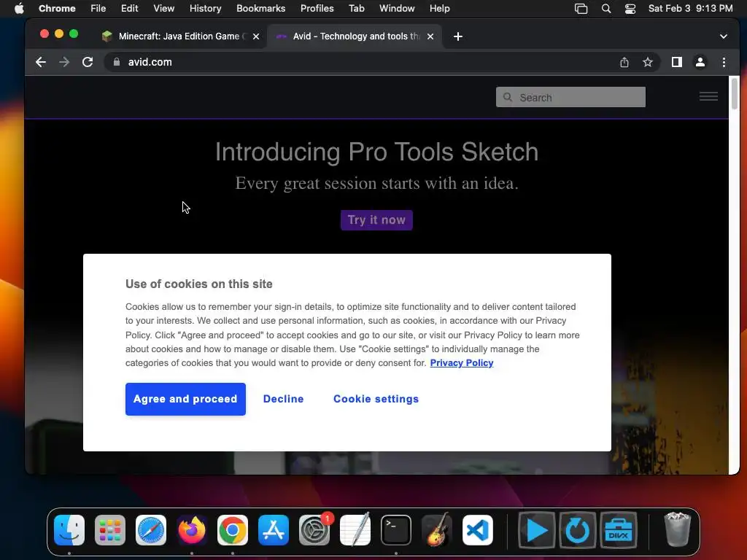Open the Avid site hamburger menu
This screenshot has height=560, width=747.
pyautogui.click(x=708, y=96)
